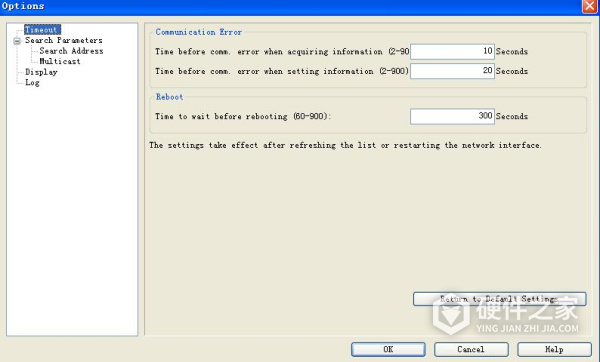Focus the setting information timeout field
Image resolution: width=600 pixels, height=362 pixels.
pyautogui.click(x=452, y=71)
